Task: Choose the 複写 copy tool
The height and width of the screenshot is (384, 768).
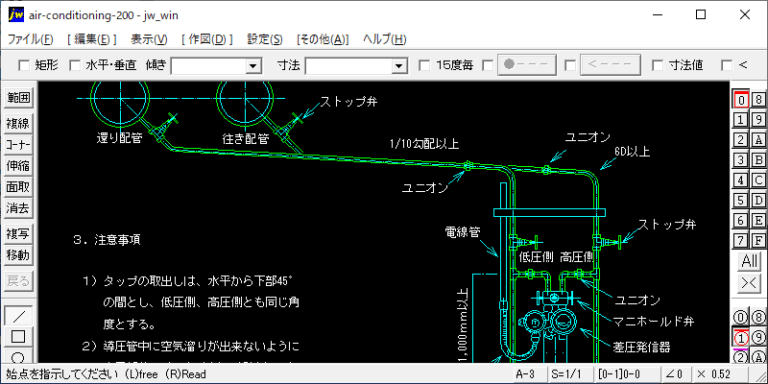Action: tap(18, 234)
